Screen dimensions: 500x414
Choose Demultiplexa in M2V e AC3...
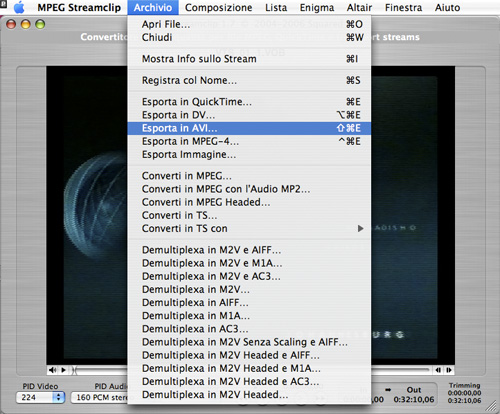click(x=249, y=276)
